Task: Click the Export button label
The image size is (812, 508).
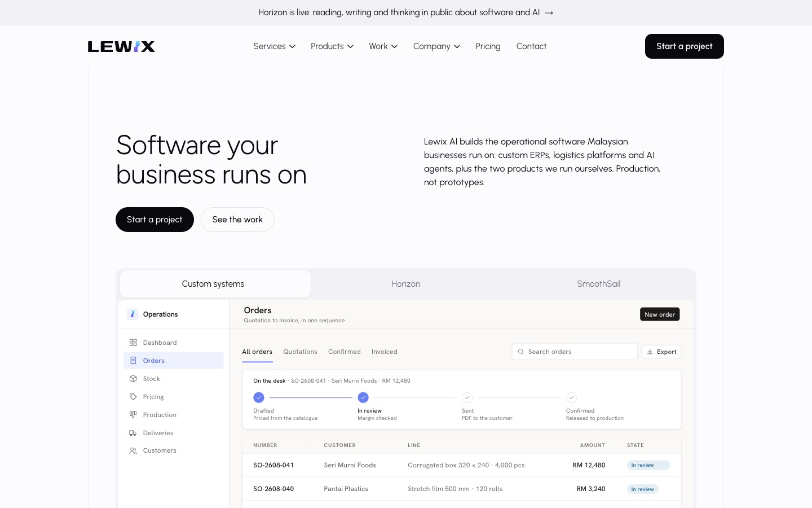Action: click(x=667, y=352)
